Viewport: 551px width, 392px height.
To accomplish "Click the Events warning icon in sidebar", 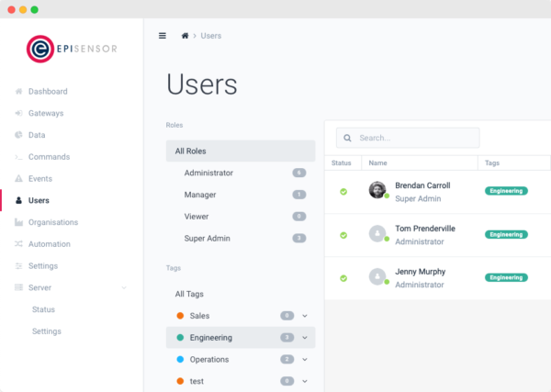I will 19,179.
